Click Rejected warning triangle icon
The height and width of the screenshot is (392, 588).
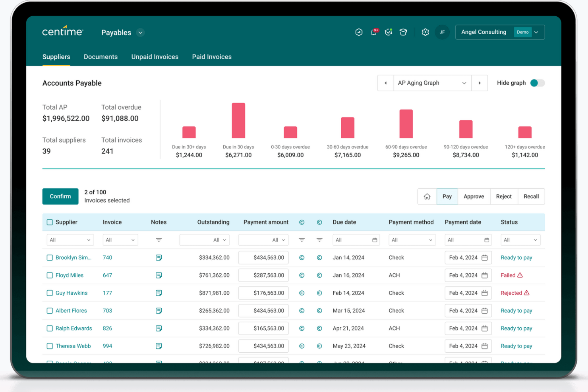click(x=527, y=293)
